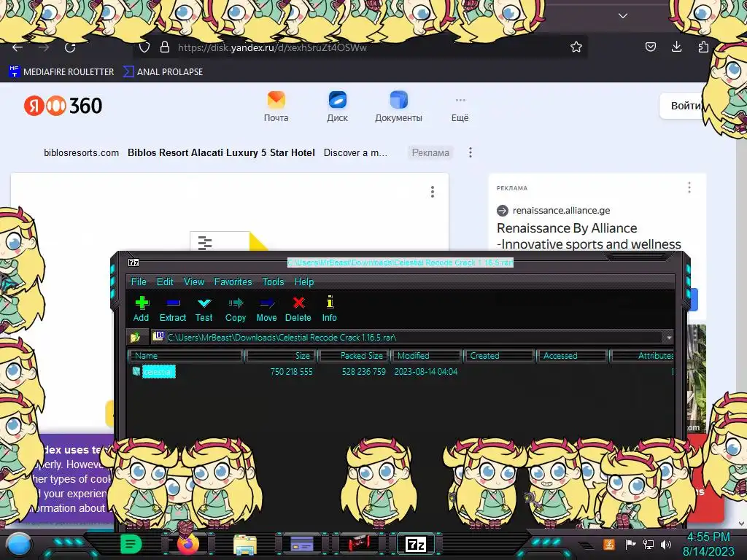
Task: Click the network tray icon
Action: point(649,544)
